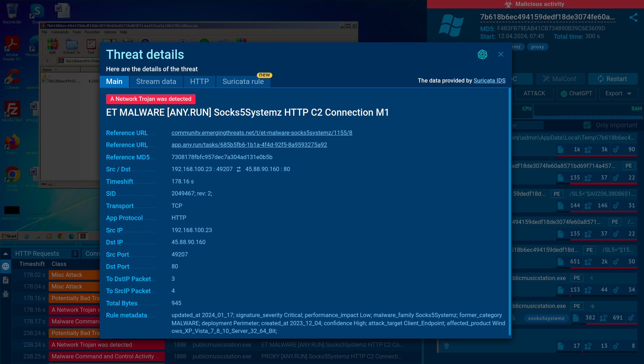Screen dimensions: 644x364
Task: Switch to the Stream data tab
Action: coord(156,81)
